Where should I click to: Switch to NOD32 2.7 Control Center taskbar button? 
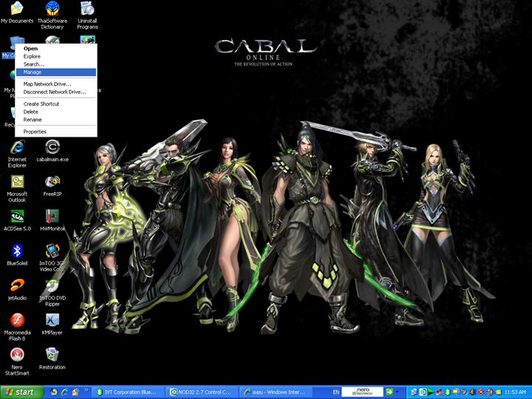click(x=202, y=392)
